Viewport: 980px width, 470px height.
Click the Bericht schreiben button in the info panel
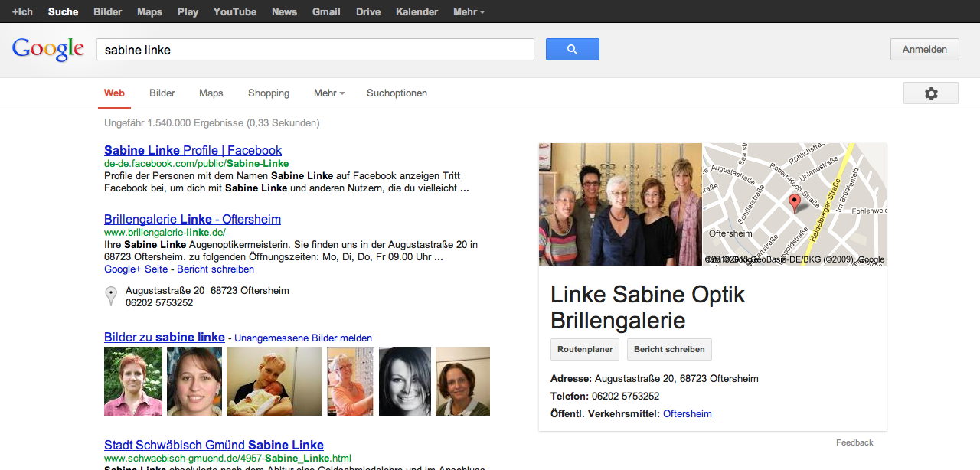[669, 349]
